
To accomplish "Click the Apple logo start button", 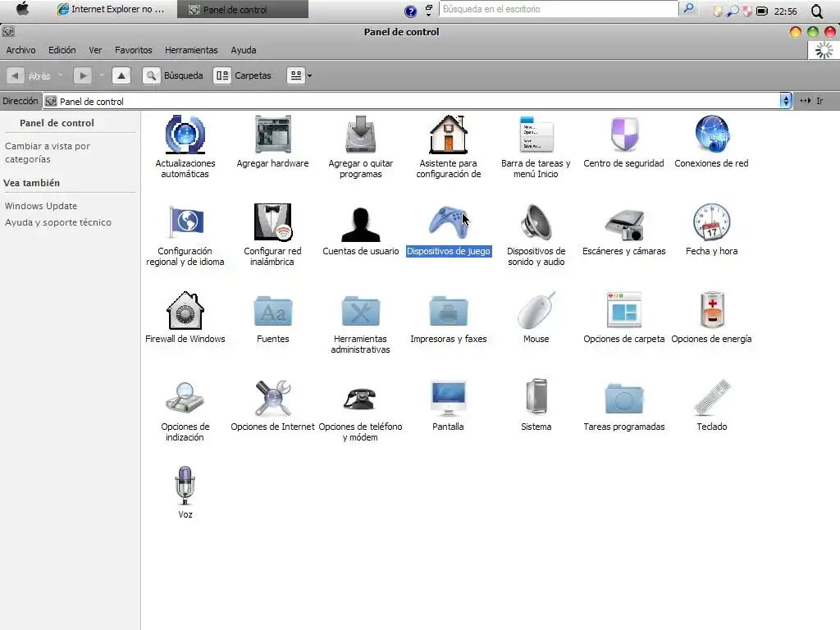I will coord(22,9).
